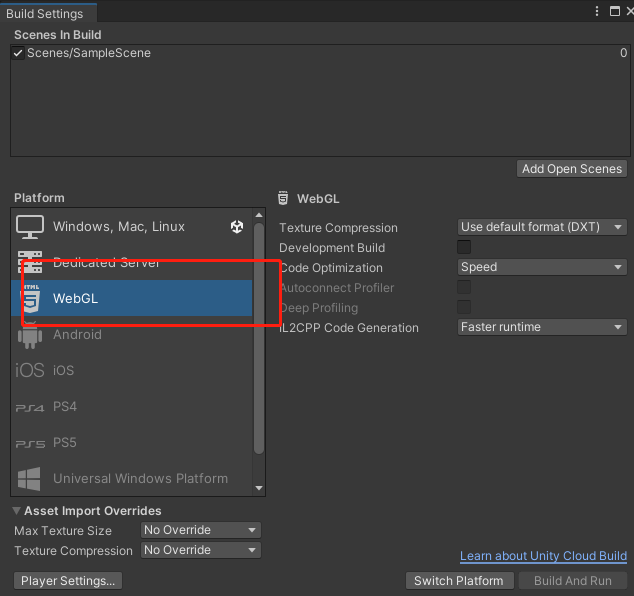Click the IL2CPP Code Generation label
634x596 pixels.
tap(349, 328)
